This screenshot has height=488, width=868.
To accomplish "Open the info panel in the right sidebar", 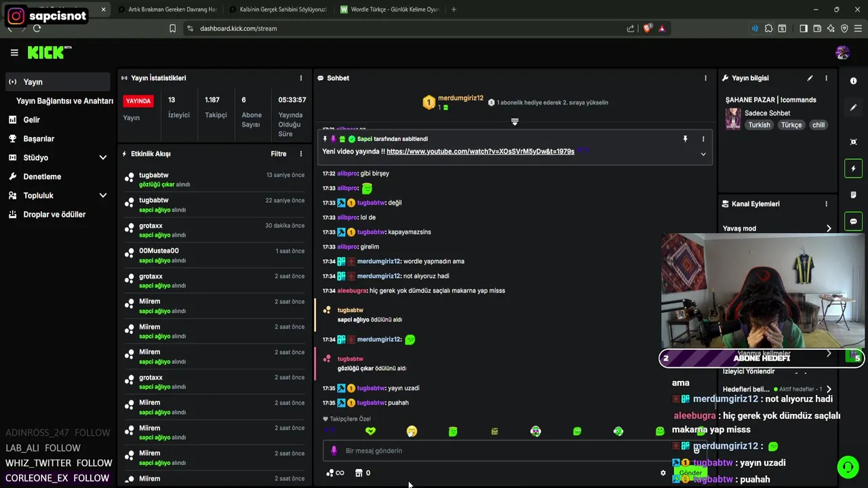I will coord(853,81).
